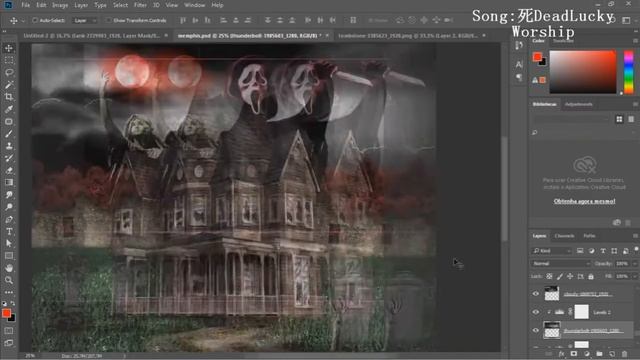Toggle lock position
Screen dimensions: 640x360
[x=570, y=276]
